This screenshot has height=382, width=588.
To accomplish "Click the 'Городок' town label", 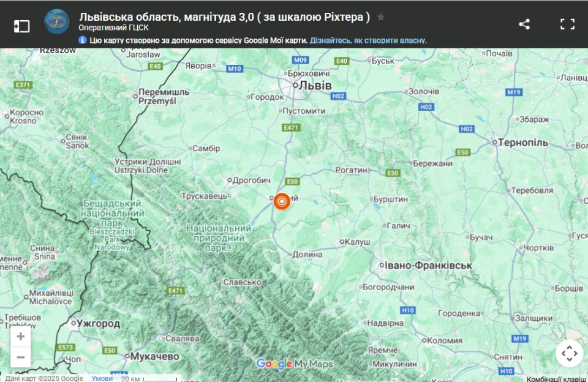I will [267, 97].
